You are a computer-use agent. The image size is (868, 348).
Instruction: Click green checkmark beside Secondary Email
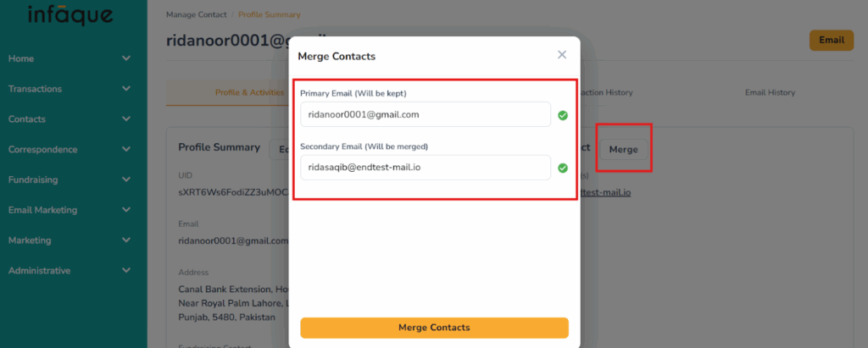click(563, 168)
